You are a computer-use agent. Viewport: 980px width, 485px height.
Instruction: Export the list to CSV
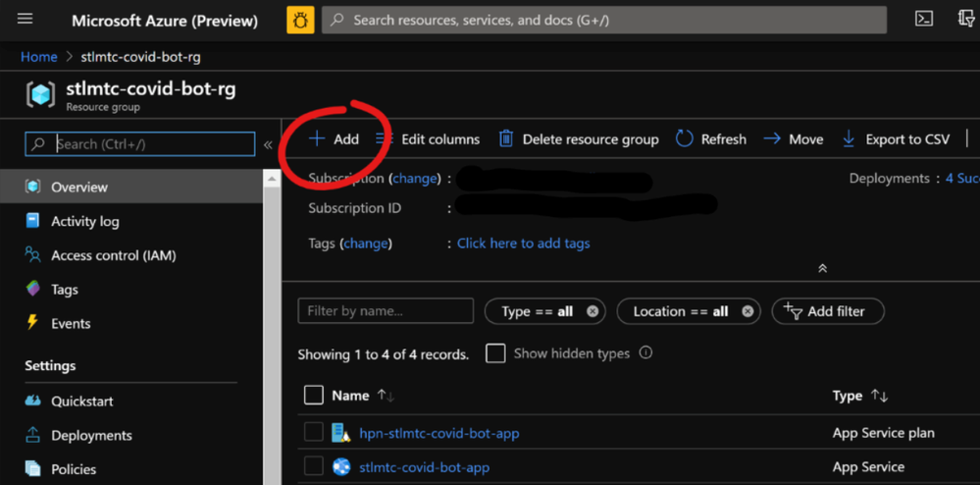tap(896, 139)
